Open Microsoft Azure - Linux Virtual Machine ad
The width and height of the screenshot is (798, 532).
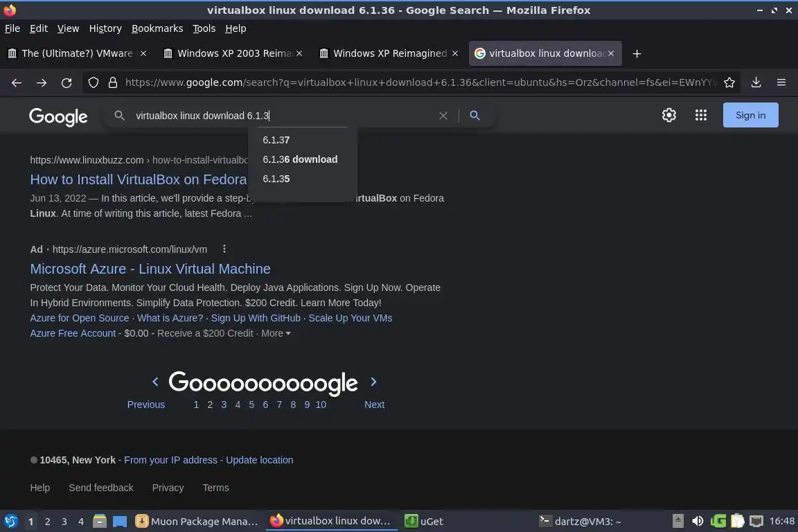tap(150, 269)
